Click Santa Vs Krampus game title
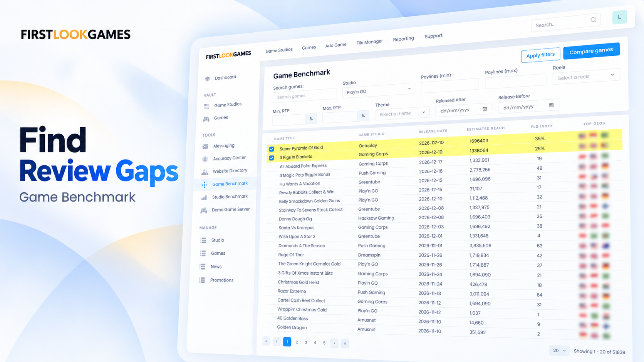 coord(297,228)
